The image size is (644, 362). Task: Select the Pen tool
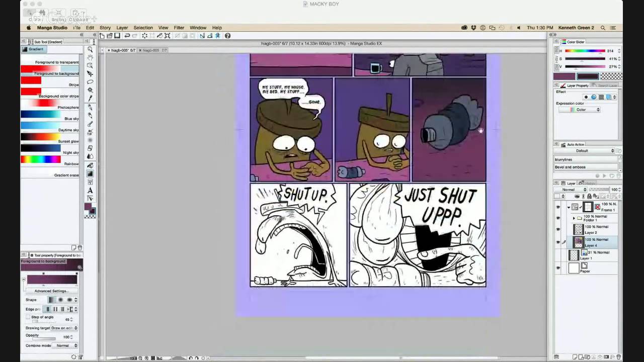tap(90, 107)
